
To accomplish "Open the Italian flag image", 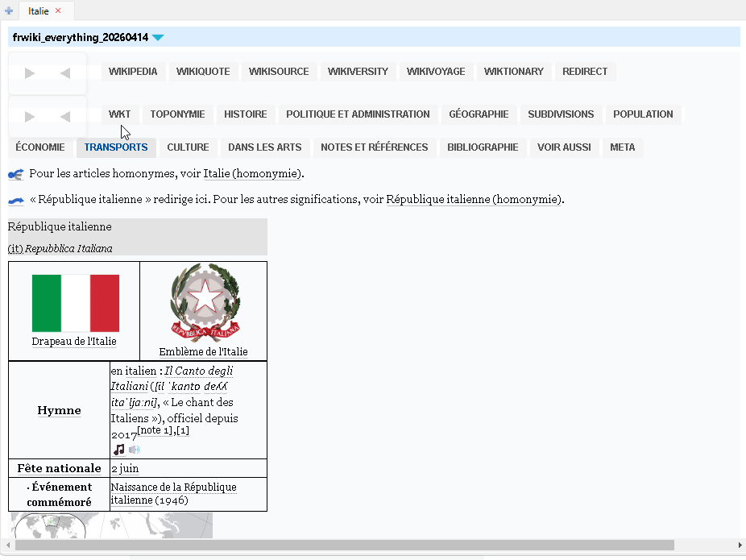I will tap(75, 303).
